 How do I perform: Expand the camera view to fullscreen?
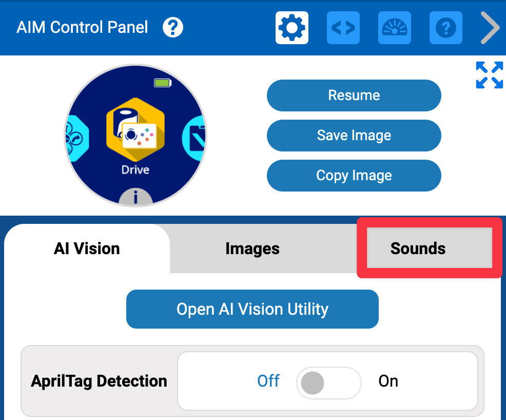tap(489, 75)
